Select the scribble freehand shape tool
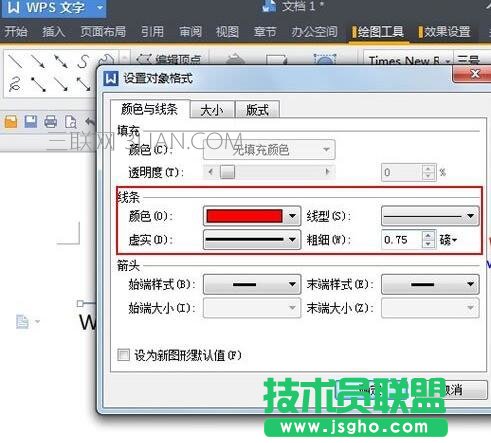The image size is (491, 443). tap(16, 84)
